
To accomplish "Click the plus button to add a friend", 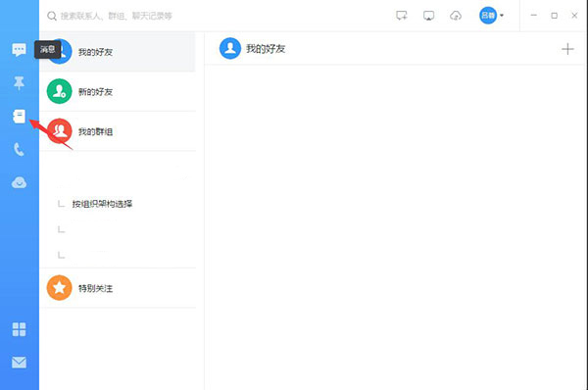I will click(567, 49).
